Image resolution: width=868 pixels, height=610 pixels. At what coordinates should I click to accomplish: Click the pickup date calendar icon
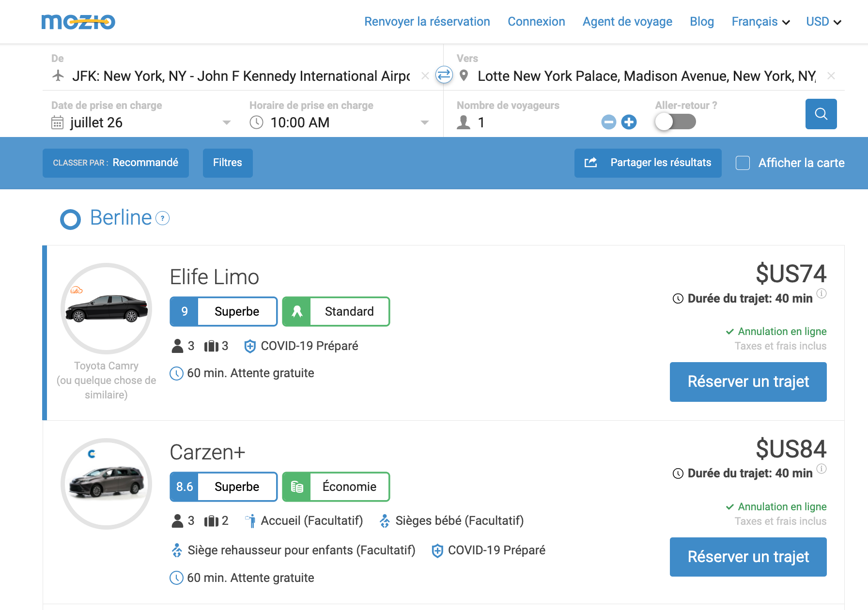coord(57,122)
